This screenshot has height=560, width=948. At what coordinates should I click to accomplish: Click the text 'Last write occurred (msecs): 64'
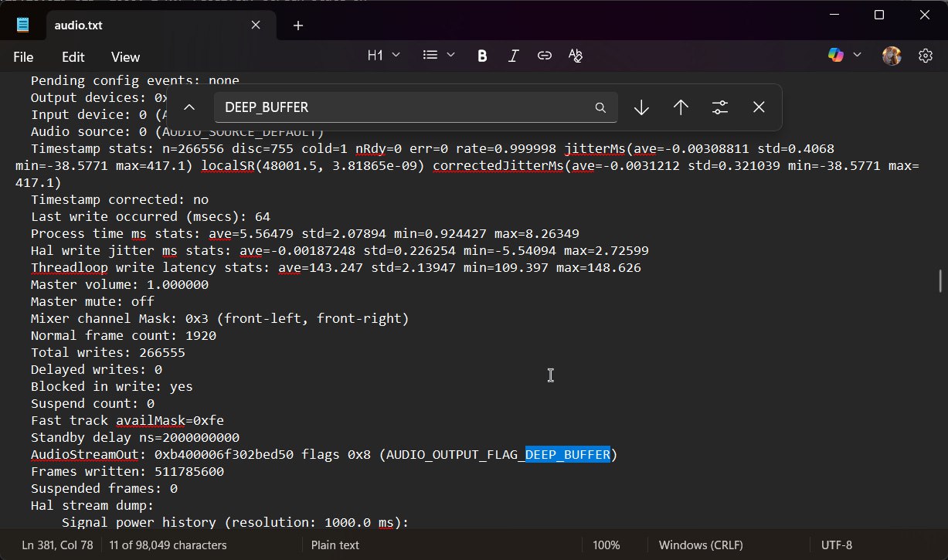151,216
